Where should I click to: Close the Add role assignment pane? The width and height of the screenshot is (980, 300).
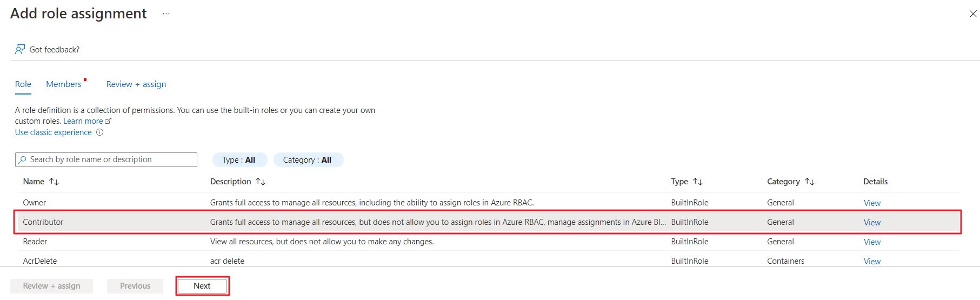point(972,14)
